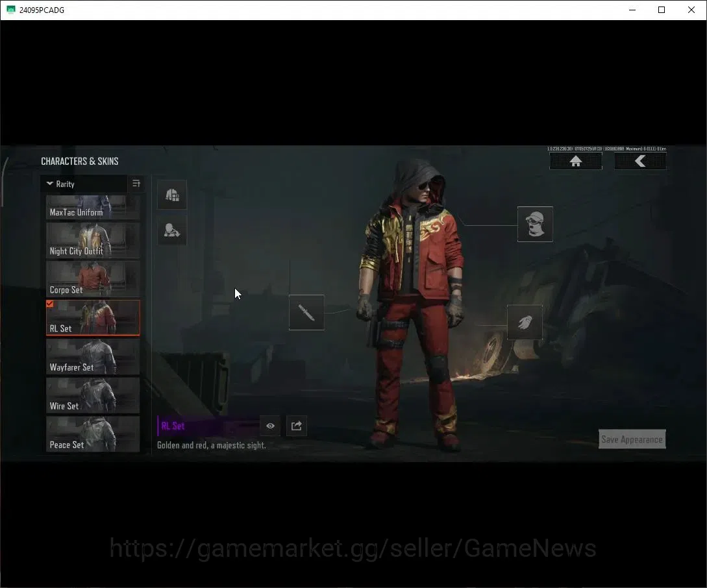
Task: Select the headgear mask slot
Action: tap(535, 225)
